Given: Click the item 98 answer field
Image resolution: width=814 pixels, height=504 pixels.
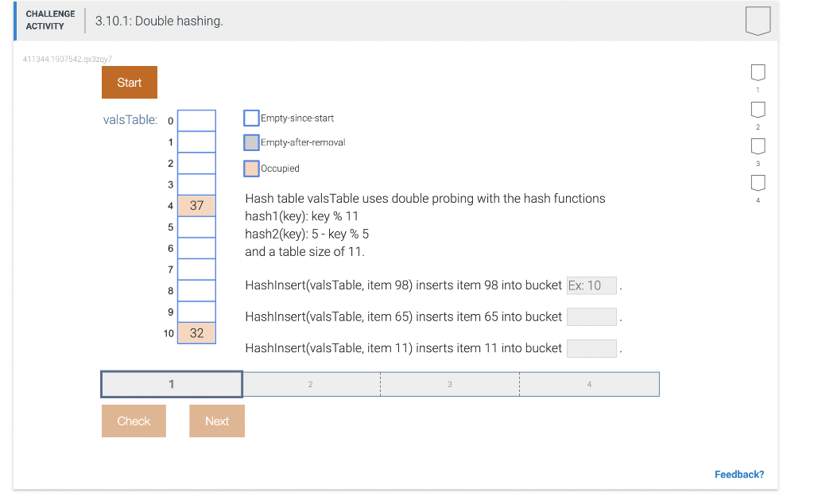Looking at the screenshot, I should coord(591,285).
